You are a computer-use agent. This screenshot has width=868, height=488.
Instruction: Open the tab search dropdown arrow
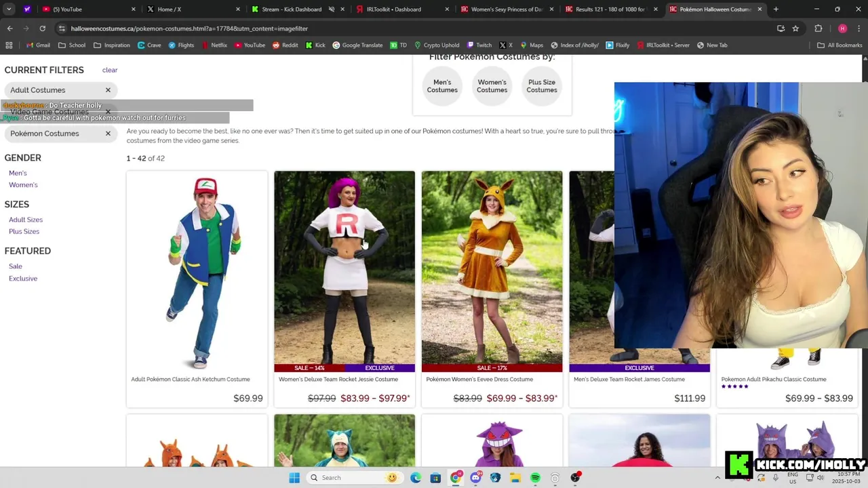pyautogui.click(x=9, y=9)
